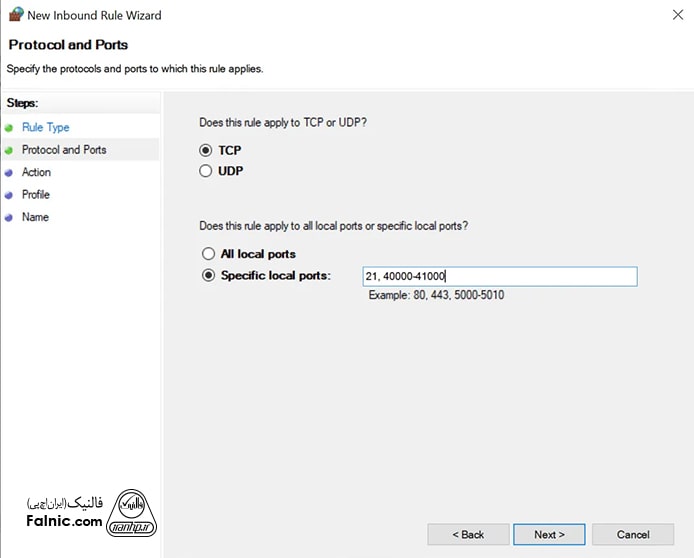
Task: Click the green bullet beside Rule Type
Action: [9, 128]
